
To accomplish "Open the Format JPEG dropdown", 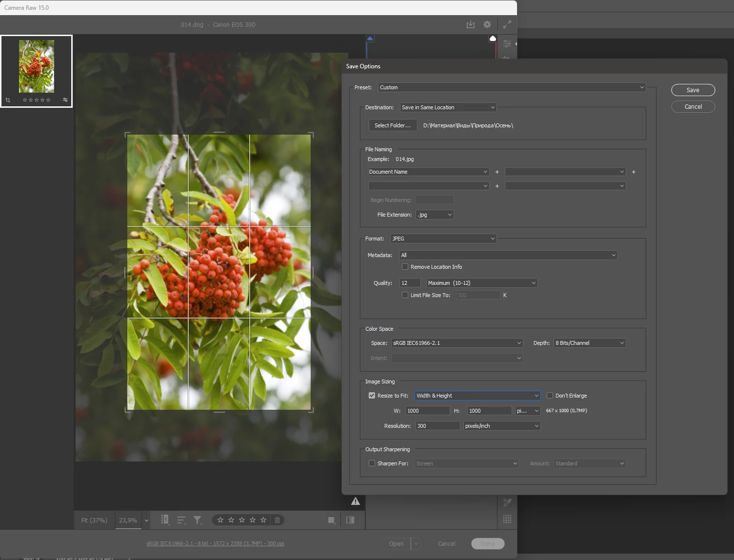I will (443, 239).
